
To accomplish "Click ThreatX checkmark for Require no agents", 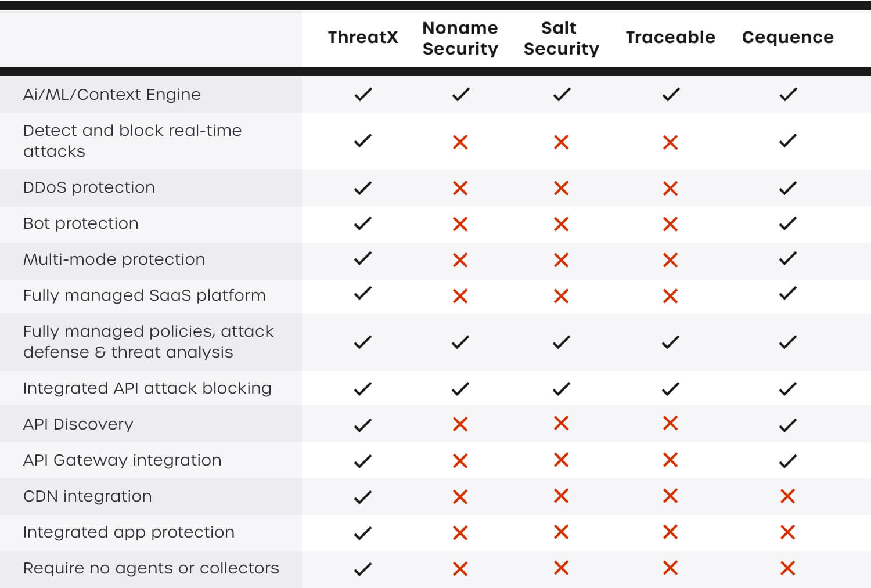I will click(363, 569).
